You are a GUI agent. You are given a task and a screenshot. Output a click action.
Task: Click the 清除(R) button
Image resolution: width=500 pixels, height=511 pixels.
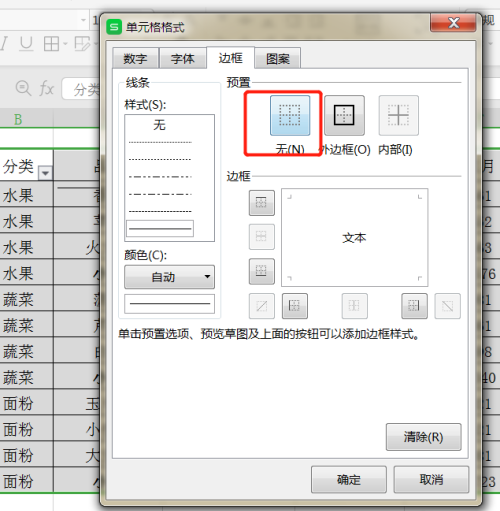tap(424, 437)
